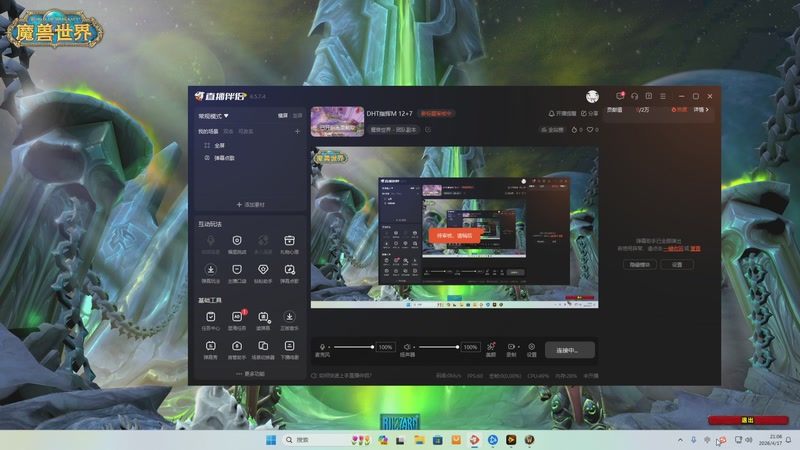Viewport: 800px width, 450px height.
Task: Adjust the microphone volume slider
Action: tap(353, 347)
